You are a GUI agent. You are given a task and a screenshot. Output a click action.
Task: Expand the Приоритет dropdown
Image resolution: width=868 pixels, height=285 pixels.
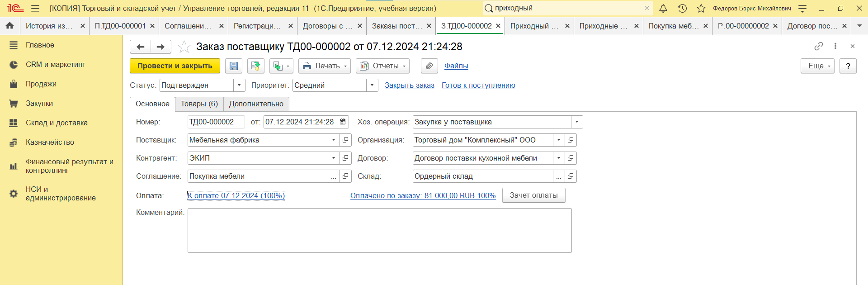click(x=372, y=85)
